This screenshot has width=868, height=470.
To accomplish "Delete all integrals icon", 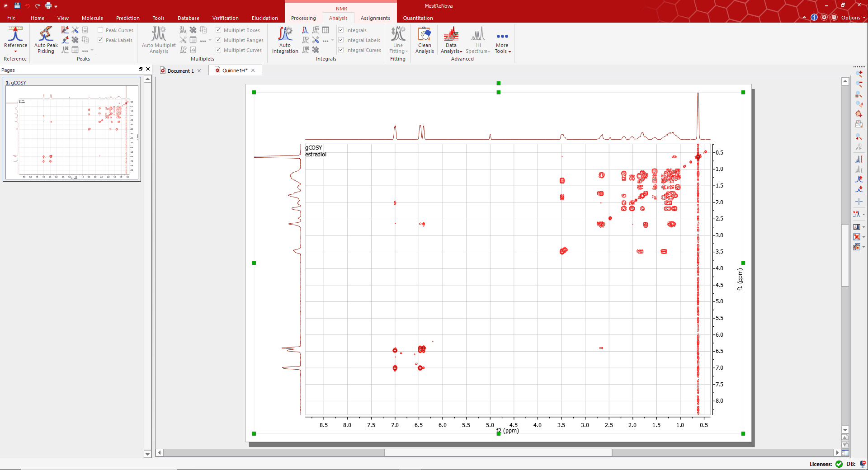I will coord(316,50).
